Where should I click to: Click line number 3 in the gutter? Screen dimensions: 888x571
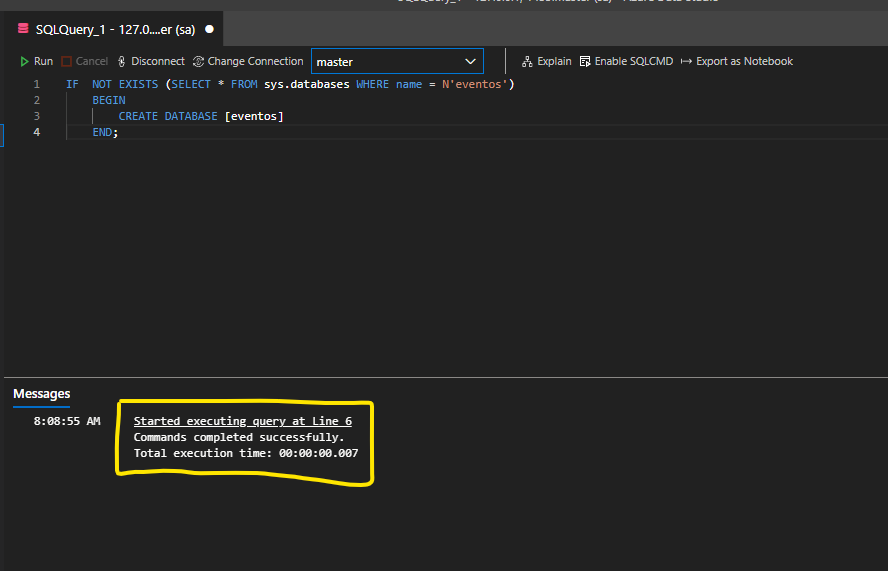point(37,116)
